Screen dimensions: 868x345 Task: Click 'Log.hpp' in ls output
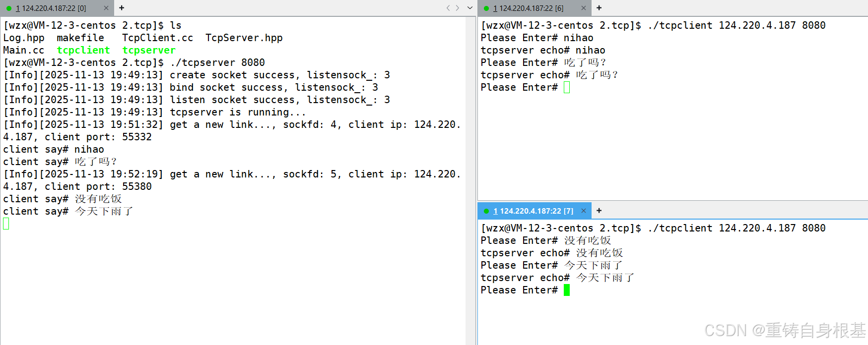tap(24, 38)
